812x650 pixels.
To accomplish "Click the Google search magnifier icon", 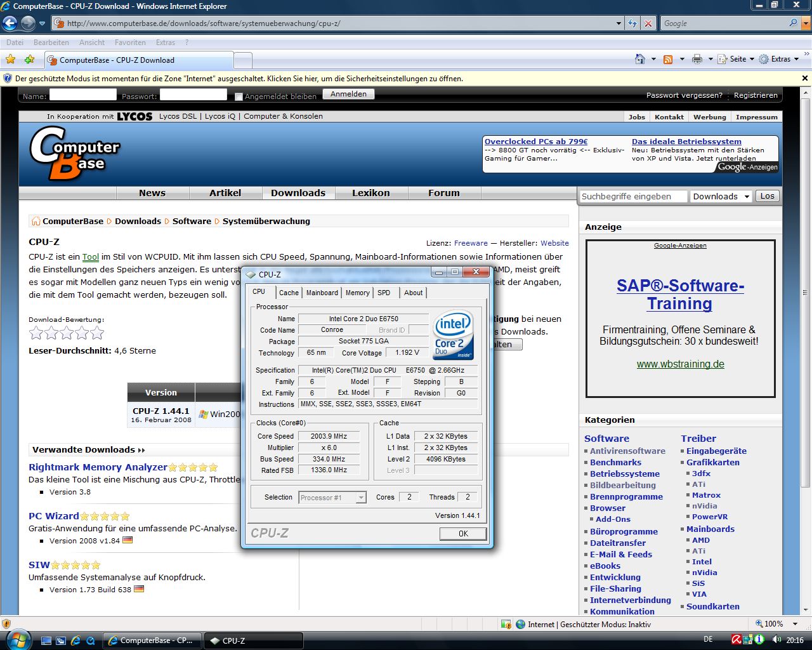I will pos(793,23).
